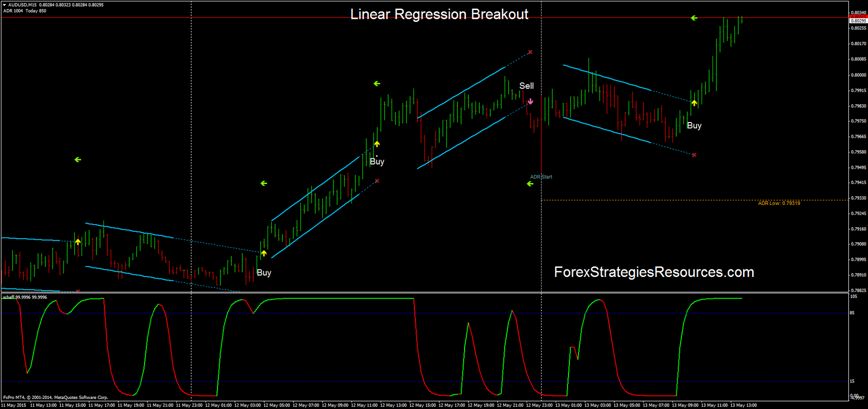Viewport: 868px width, 409px height.
Task: Click the rightmost Buy text label
Action: click(694, 126)
